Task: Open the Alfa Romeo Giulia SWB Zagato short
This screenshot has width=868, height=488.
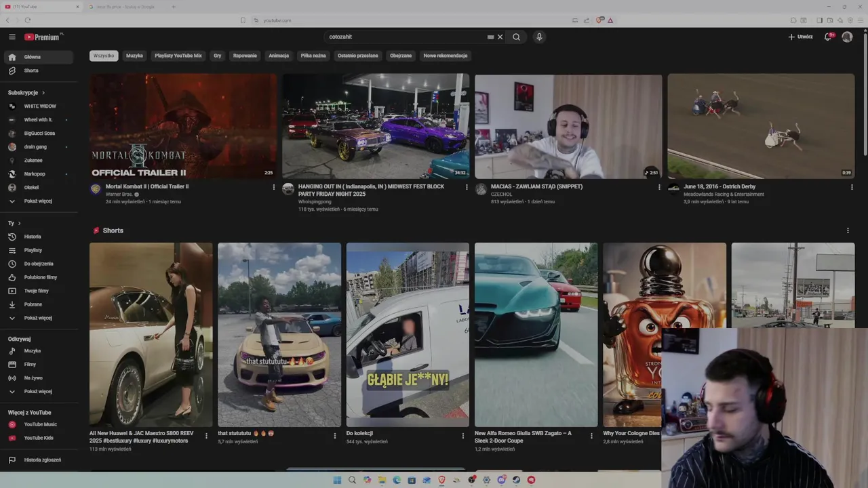Action: point(536,335)
